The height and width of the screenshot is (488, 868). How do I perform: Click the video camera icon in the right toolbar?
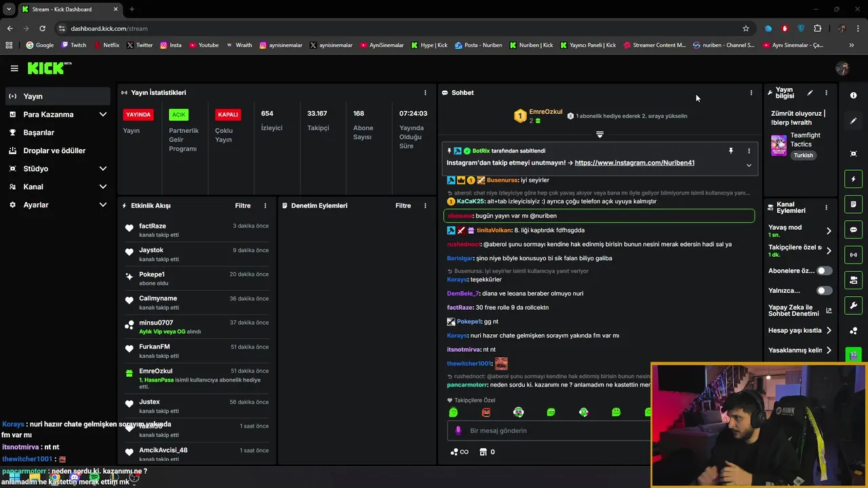tap(853, 280)
